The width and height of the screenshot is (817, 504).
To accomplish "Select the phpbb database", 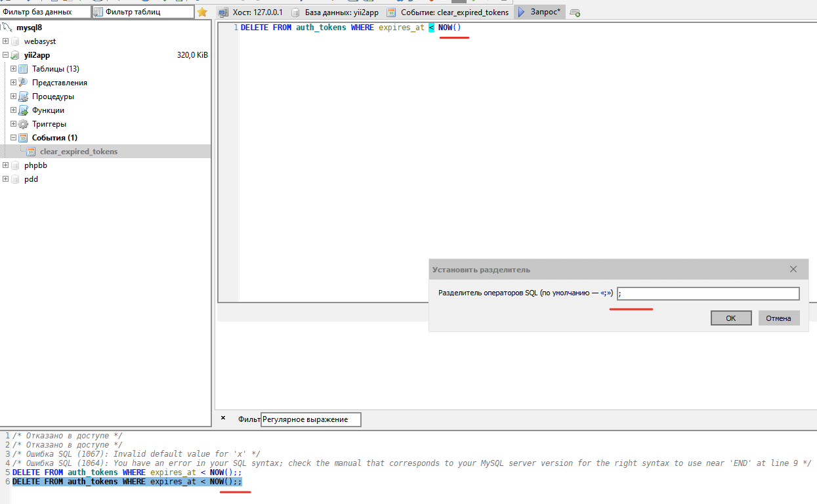I will pyautogui.click(x=35, y=165).
